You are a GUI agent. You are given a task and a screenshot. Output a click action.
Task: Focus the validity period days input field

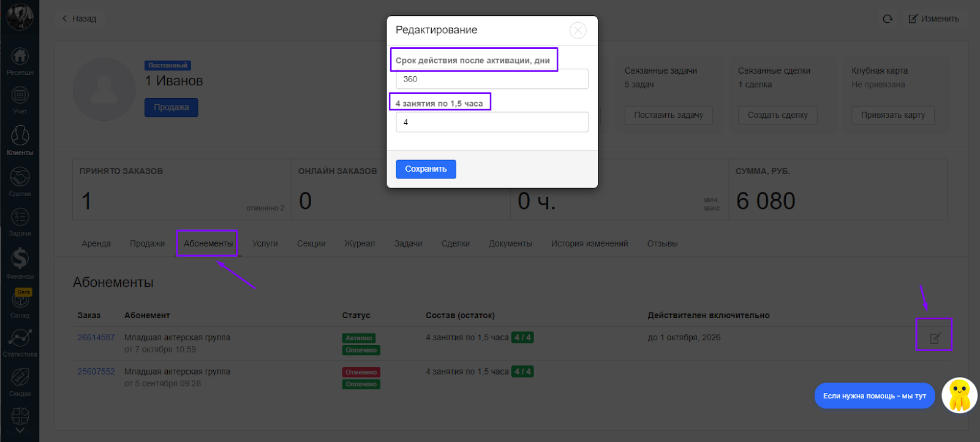(492, 79)
